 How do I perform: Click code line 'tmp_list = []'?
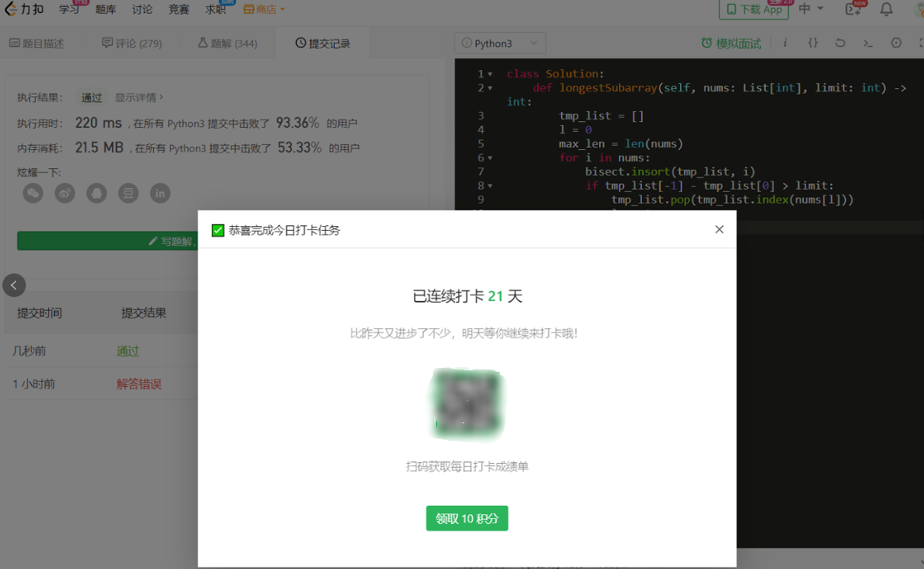602,116
